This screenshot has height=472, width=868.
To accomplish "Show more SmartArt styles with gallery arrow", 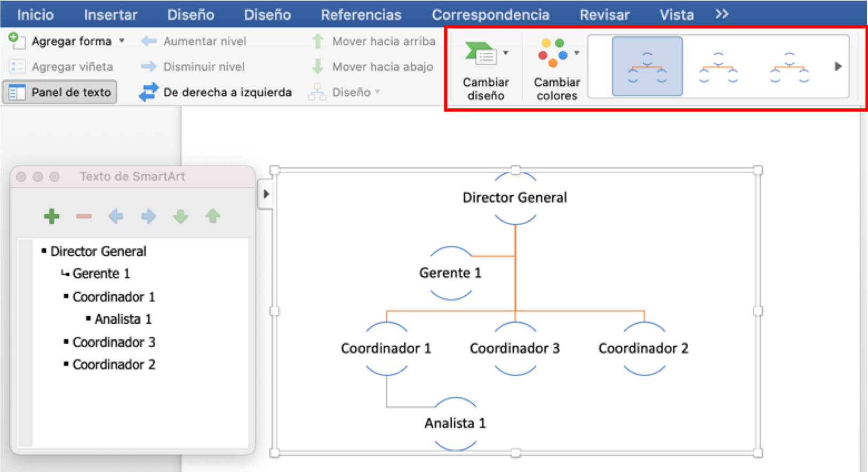I will click(x=838, y=66).
